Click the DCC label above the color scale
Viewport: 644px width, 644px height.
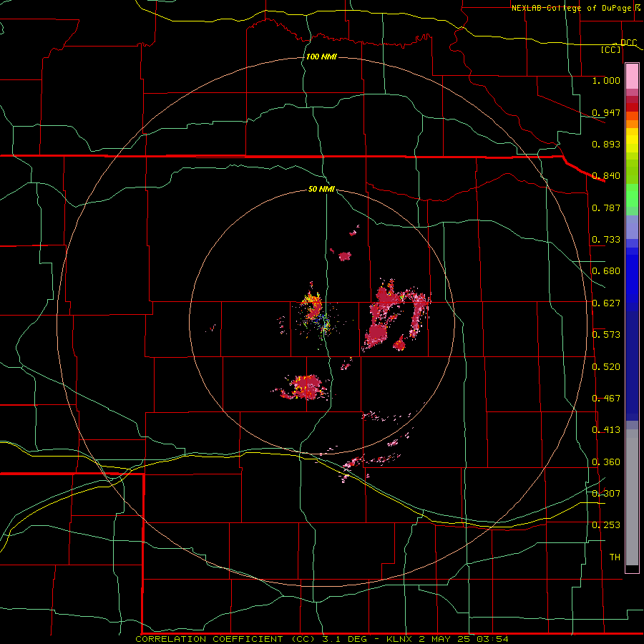[628, 42]
